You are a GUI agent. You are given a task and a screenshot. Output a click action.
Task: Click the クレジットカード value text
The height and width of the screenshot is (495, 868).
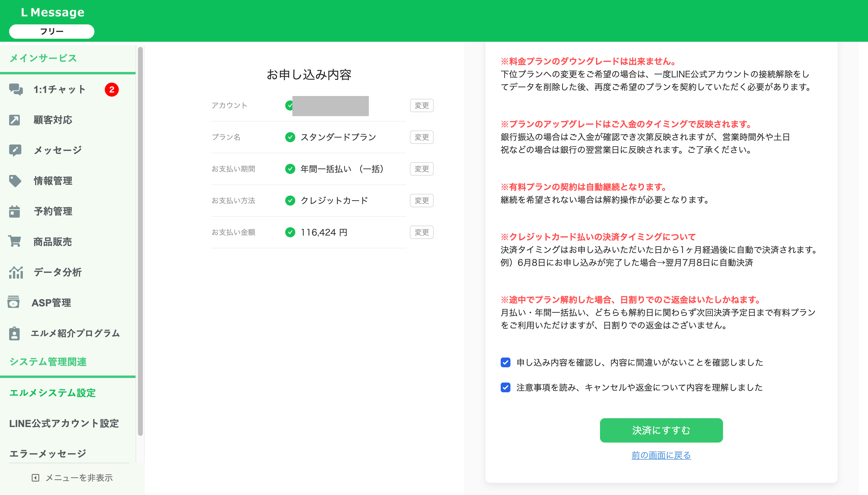(334, 201)
